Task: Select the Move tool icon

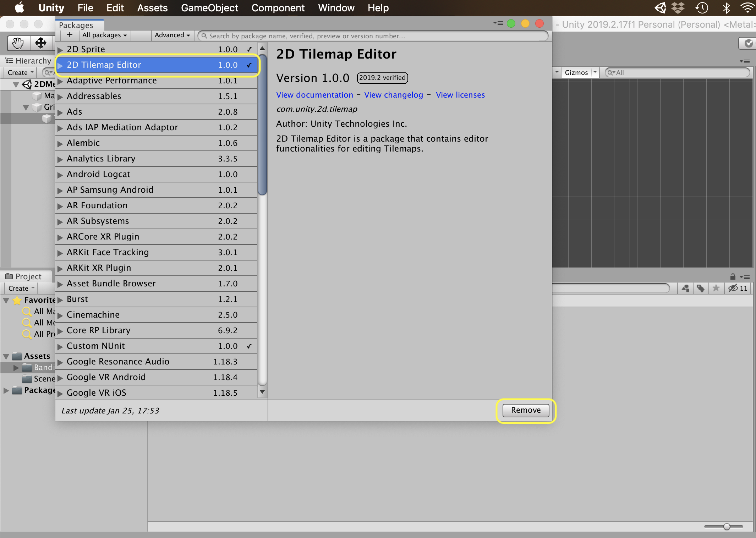Action: (x=41, y=43)
